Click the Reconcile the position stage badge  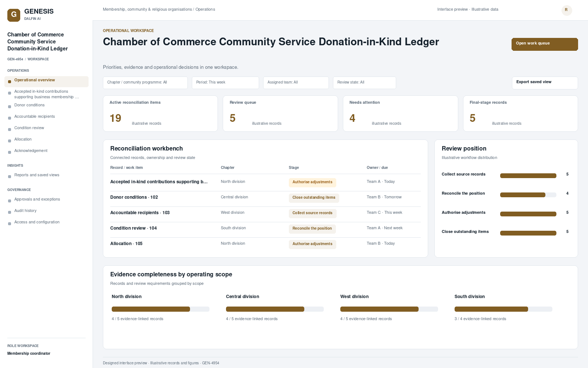tap(312, 229)
